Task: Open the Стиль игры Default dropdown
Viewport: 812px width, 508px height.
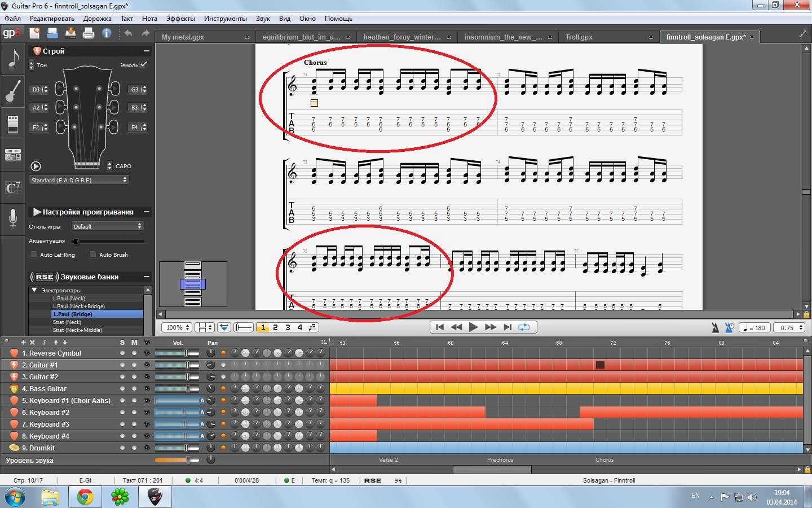Action: click(107, 226)
